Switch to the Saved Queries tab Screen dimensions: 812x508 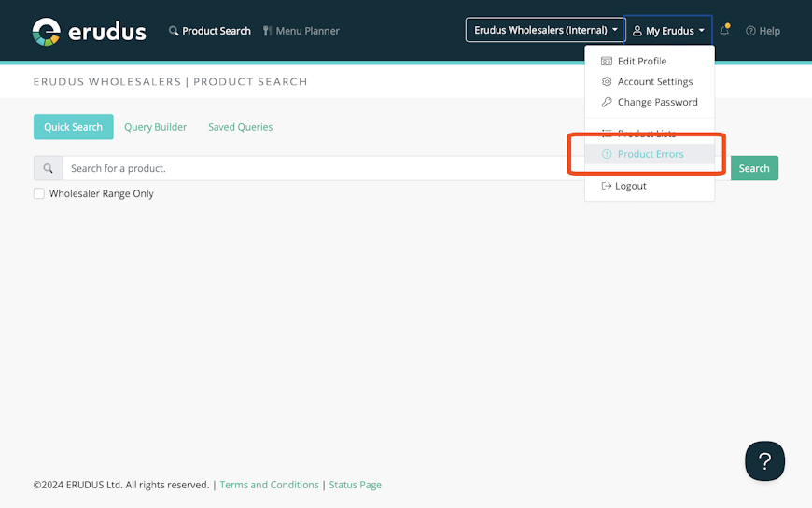pyautogui.click(x=240, y=127)
